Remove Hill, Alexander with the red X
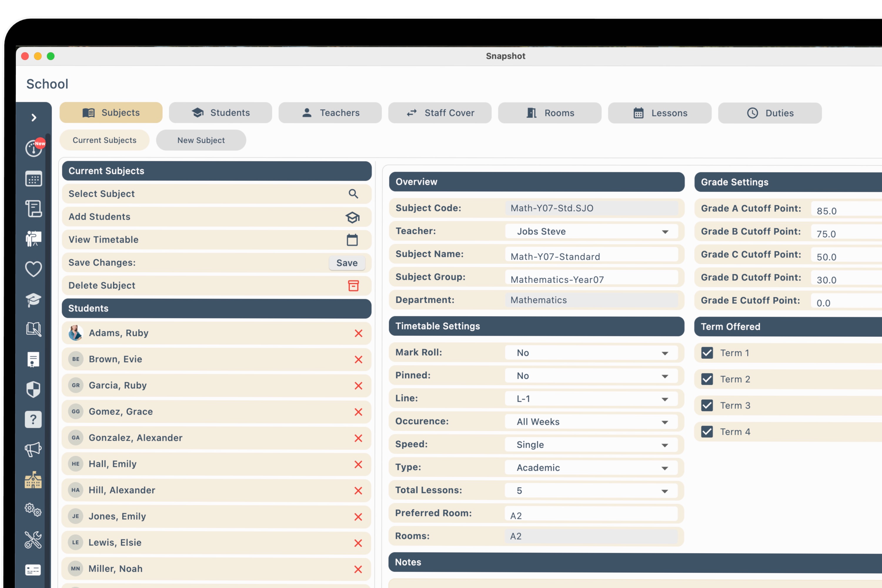Screen dimensions: 882x588 [x=358, y=491]
